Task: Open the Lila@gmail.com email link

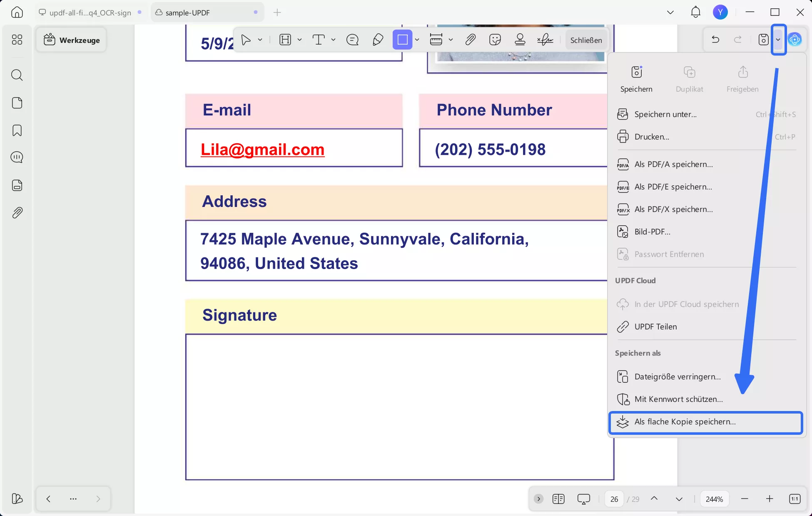Action: pos(262,149)
